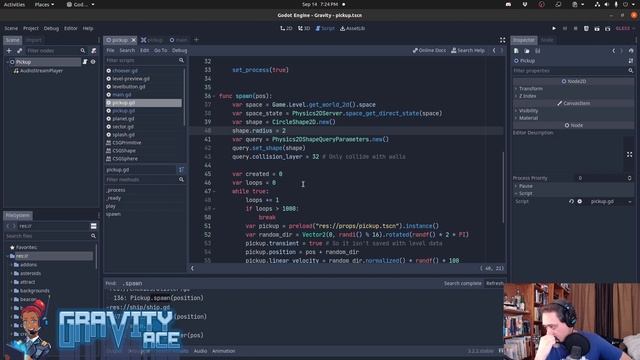Open Search Help
The height and width of the screenshot is (360, 640).
point(468,51)
